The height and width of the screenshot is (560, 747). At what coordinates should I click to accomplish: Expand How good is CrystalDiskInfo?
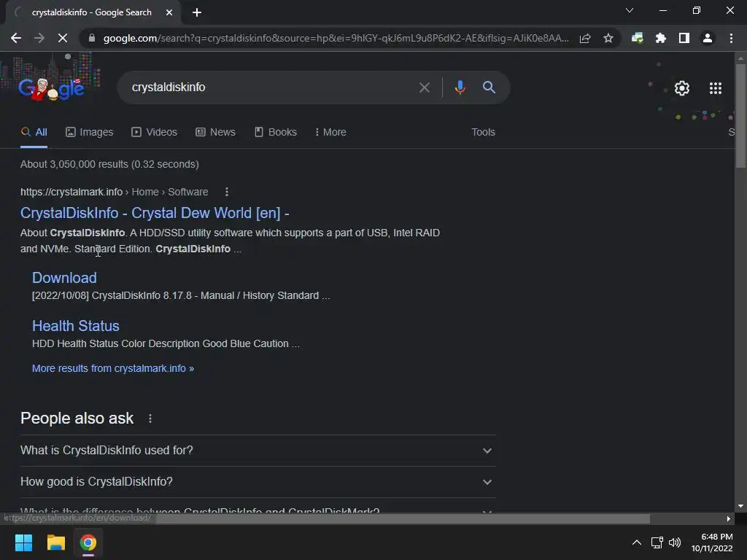(258, 482)
